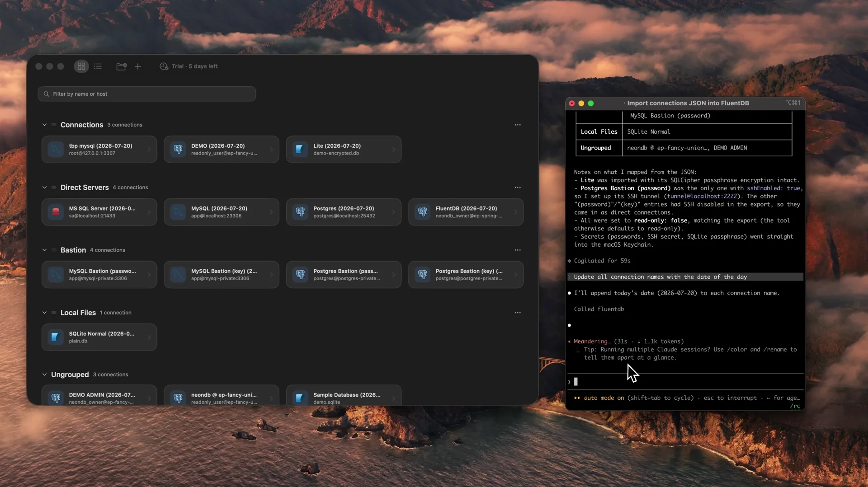Viewport: 868px width, 487px height.
Task: Select readonly_user@ep-fancy-u host under DEMO card
Action: 224,154
